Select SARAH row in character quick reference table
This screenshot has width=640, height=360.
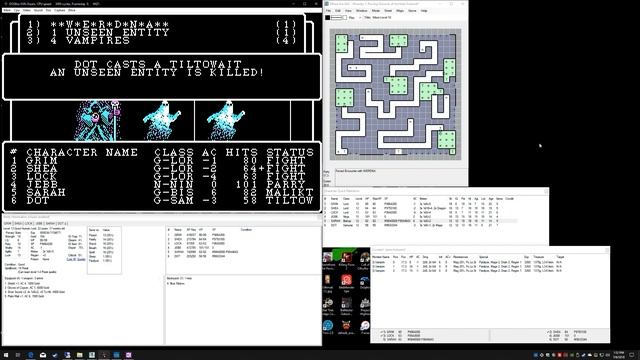(x=420, y=221)
